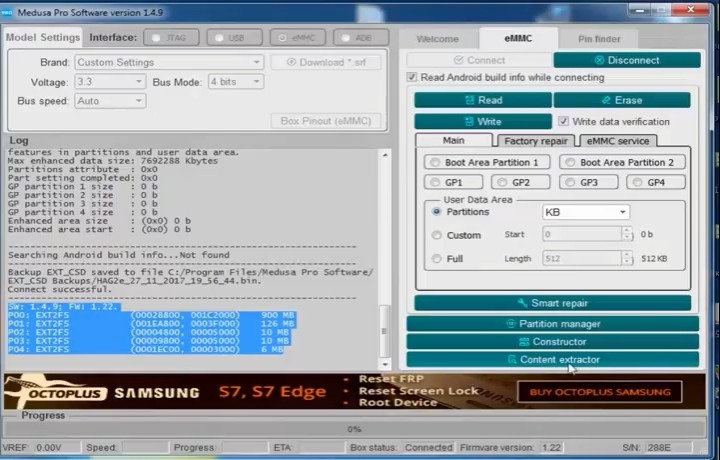Image resolution: width=720 pixels, height=460 pixels.
Task: Click the P00: EXT2FS log line
Action: click(x=151, y=315)
